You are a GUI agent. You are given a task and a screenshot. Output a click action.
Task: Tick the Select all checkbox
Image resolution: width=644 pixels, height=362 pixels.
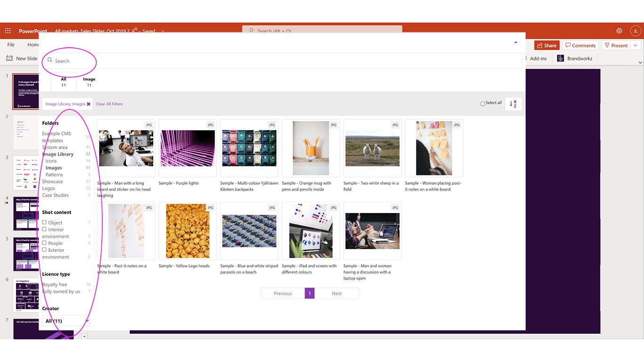(x=483, y=104)
